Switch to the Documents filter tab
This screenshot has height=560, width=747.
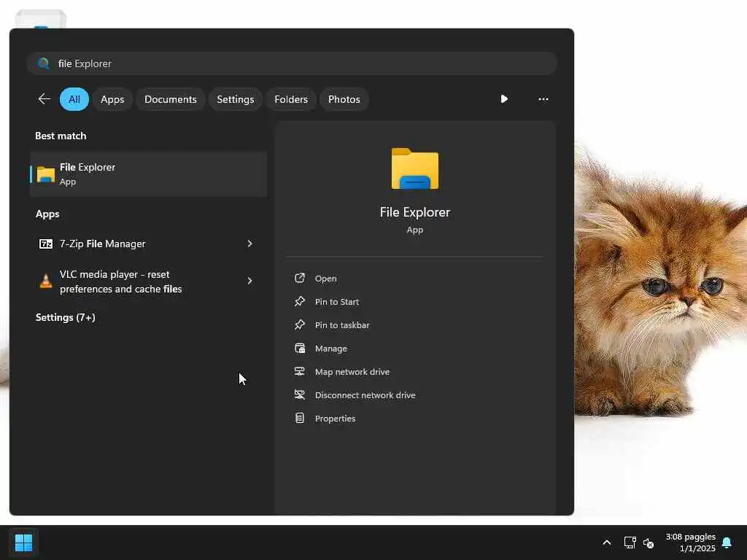pos(171,99)
